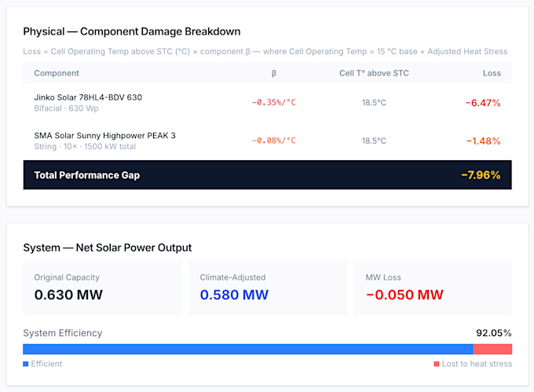534x392 pixels.
Task: Select the Jinko Solar 78HL4-BDV 630 row
Action: point(267,103)
